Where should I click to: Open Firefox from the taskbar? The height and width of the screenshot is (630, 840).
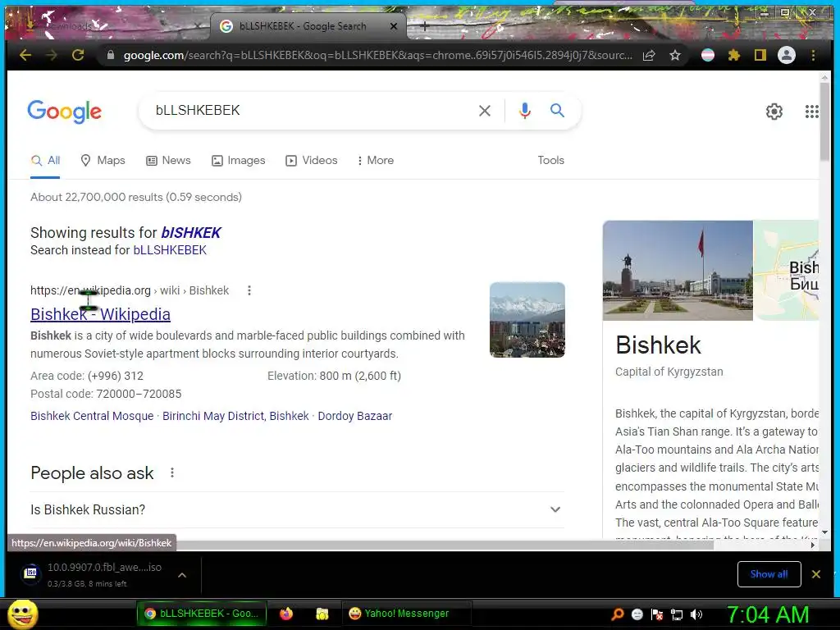(x=286, y=614)
